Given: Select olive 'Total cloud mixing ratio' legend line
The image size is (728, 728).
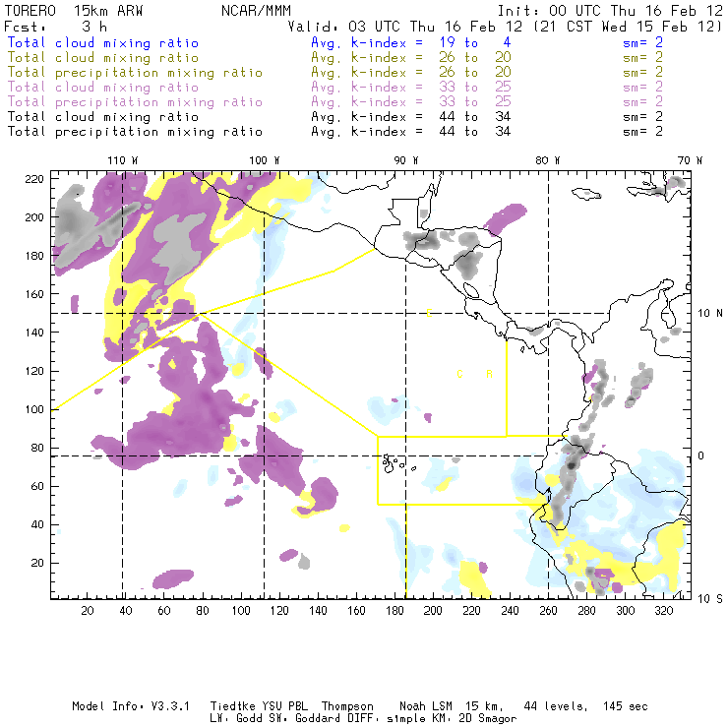Looking at the screenshot, I should click(x=103, y=58).
